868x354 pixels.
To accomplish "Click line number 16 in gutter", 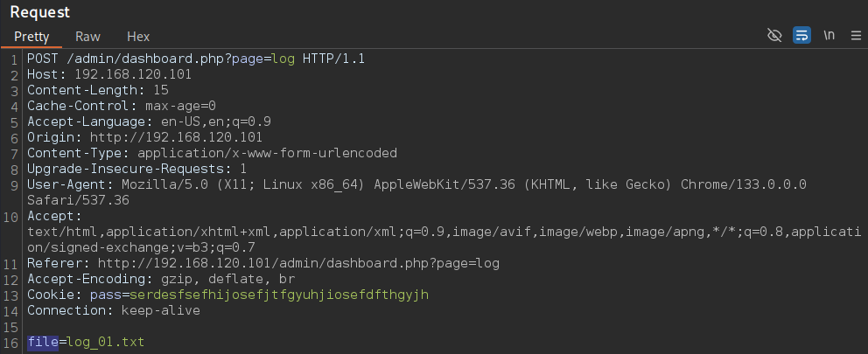I will [14, 343].
